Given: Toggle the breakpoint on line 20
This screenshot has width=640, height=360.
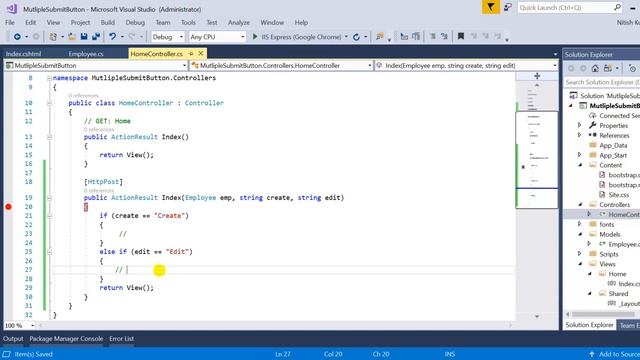Looking at the screenshot, I should [8, 207].
